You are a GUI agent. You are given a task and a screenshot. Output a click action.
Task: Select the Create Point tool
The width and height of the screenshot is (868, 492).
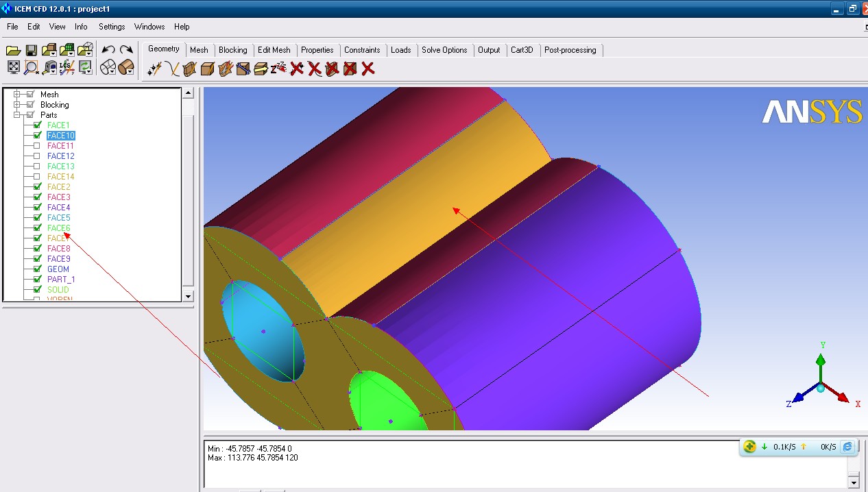[x=155, y=69]
